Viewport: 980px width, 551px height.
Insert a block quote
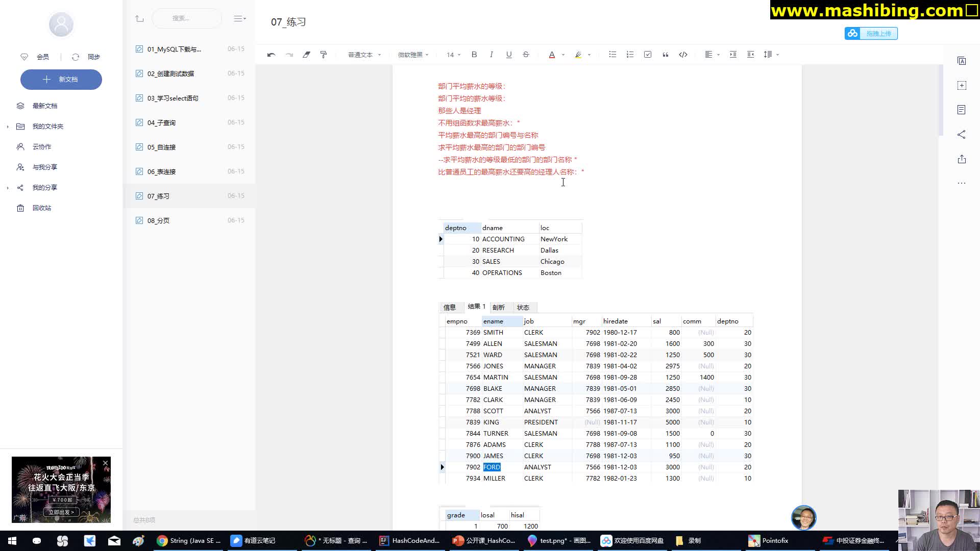point(665,55)
